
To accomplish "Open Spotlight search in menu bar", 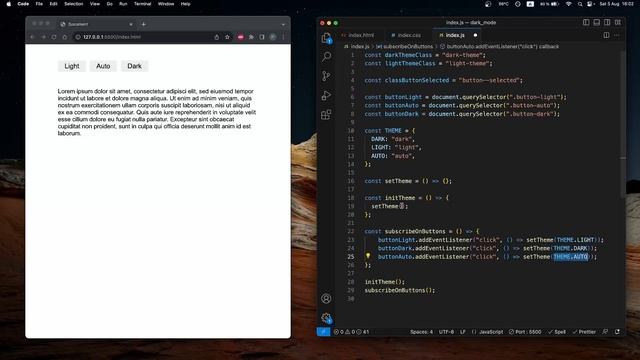I will pyautogui.click(x=580, y=4).
